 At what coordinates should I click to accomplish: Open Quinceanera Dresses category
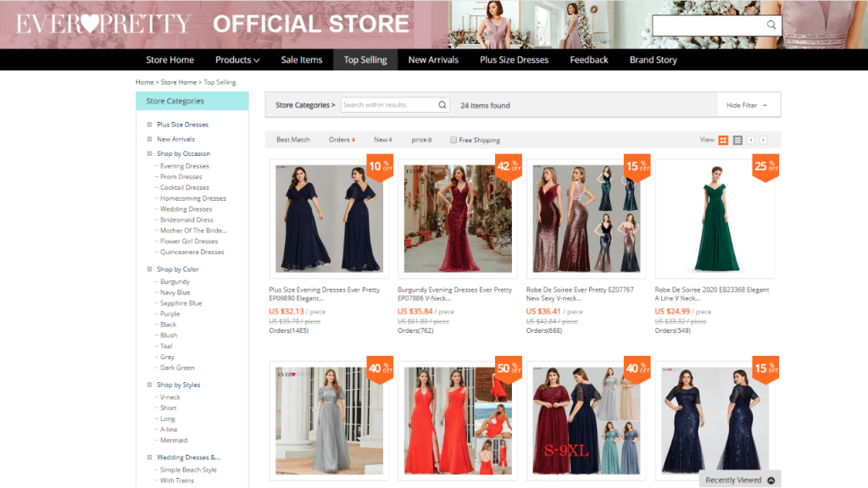pos(192,252)
